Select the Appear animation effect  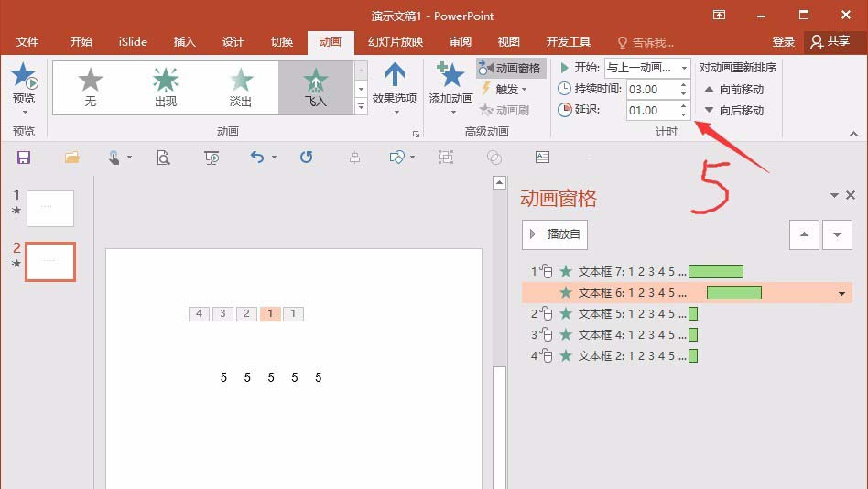click(166, 87)
